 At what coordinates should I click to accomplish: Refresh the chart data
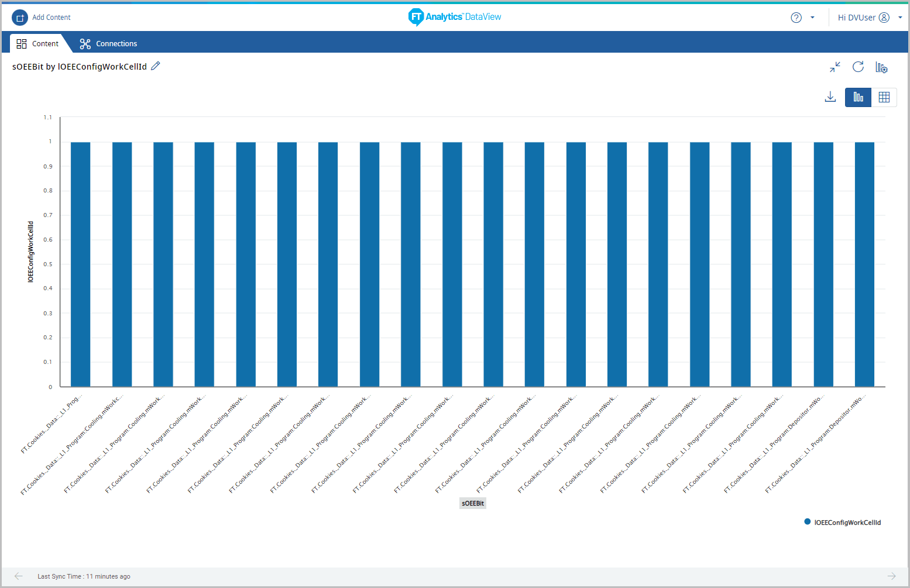[x=858, y=67]
